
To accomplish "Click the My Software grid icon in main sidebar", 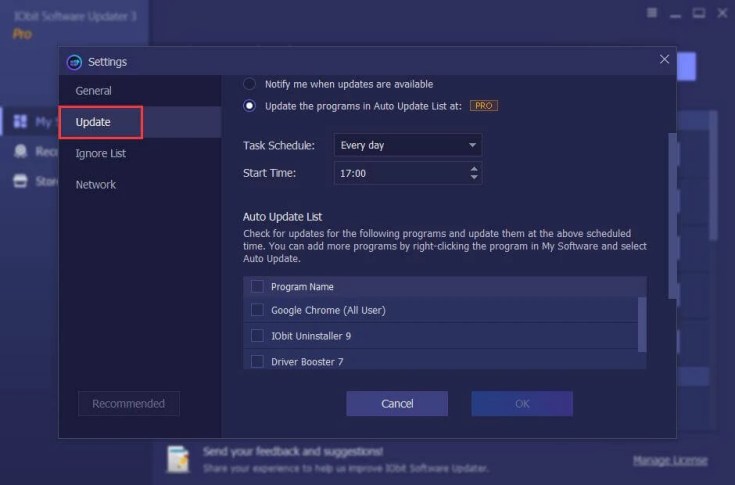I will (x=20, y=121).
